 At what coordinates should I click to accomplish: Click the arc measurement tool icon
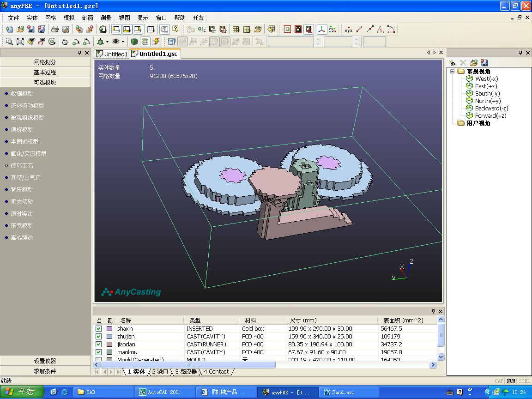(391, 30)
